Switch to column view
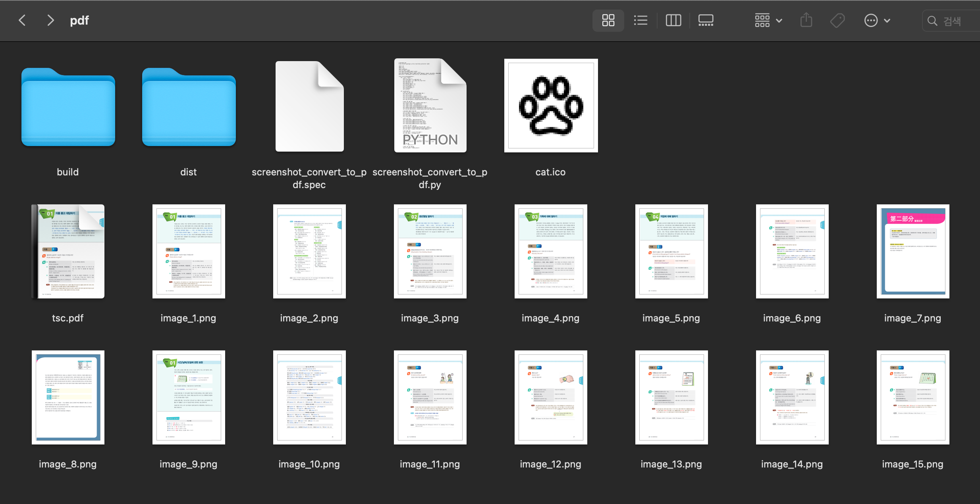This screenshot has width=980, height=504. coord(673,20)
